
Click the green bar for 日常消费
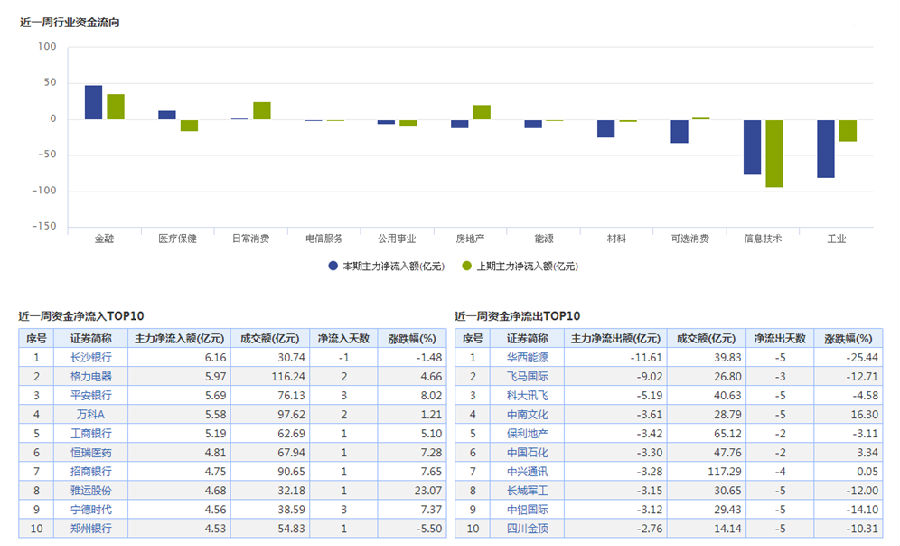pyautogui.click(x=262, y=111)
